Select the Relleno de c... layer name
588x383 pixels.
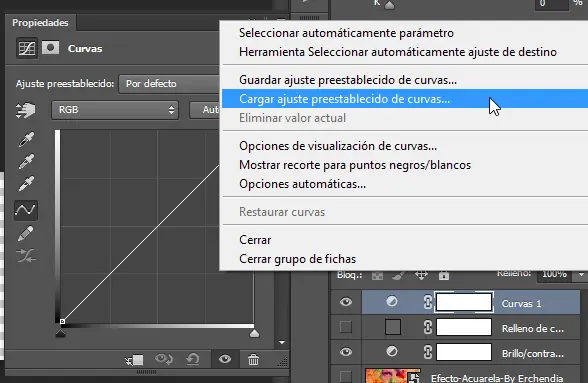tap(532, 329)
